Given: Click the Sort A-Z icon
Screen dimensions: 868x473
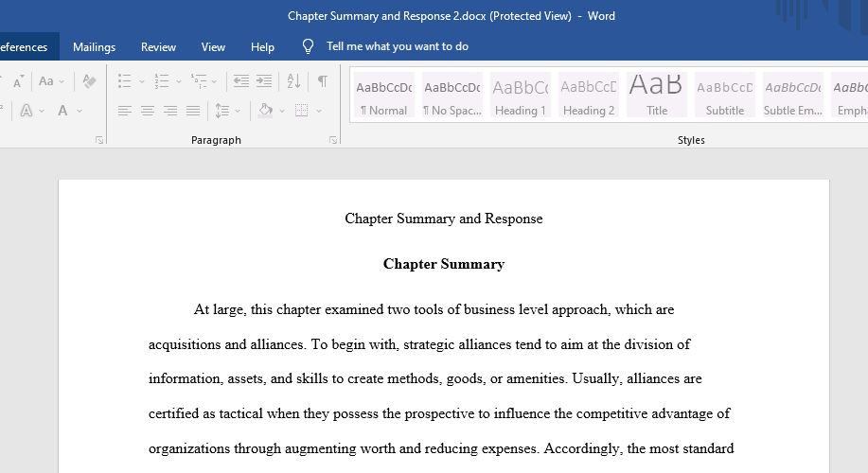Looking at the screenshot, I should 294,81.
